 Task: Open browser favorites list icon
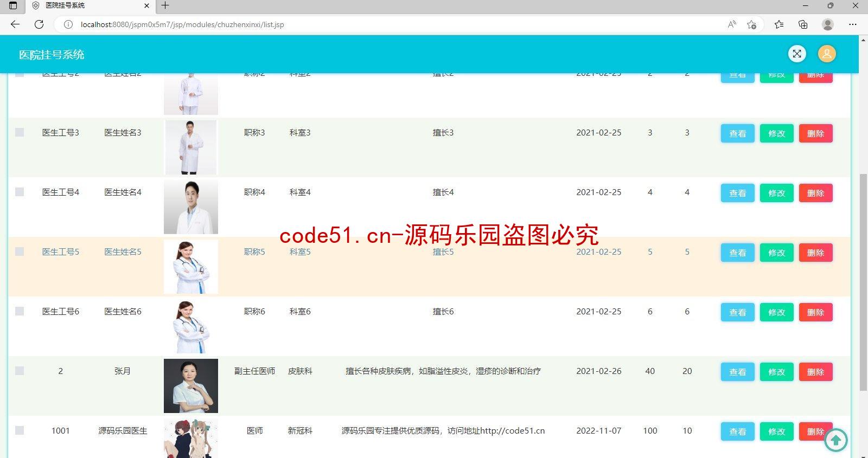point(779,24)
